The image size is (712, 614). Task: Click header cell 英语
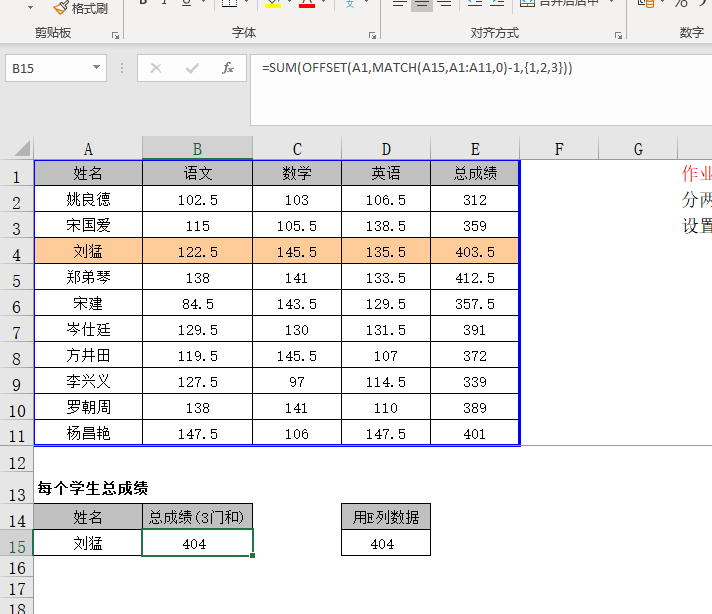(x=386, y=173)
